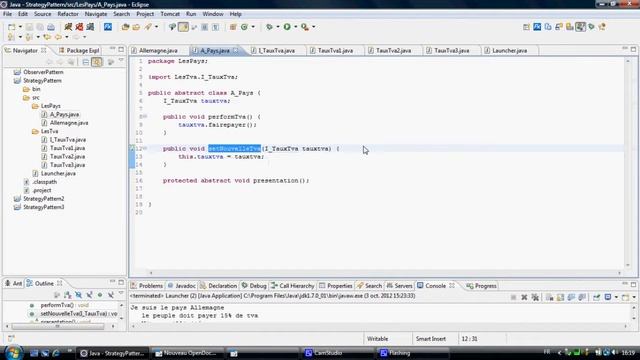Click the Open Perspective icon

coord(527,27)
